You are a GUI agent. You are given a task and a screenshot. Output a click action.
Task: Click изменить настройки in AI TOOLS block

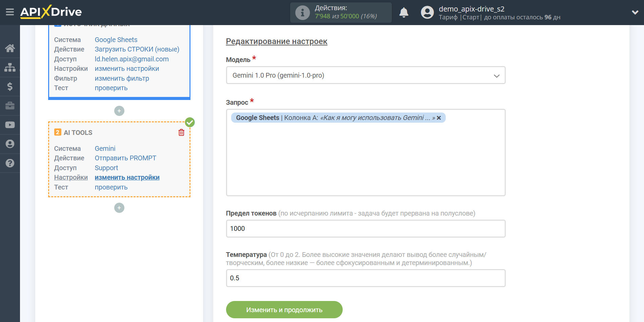click(127, 177)
